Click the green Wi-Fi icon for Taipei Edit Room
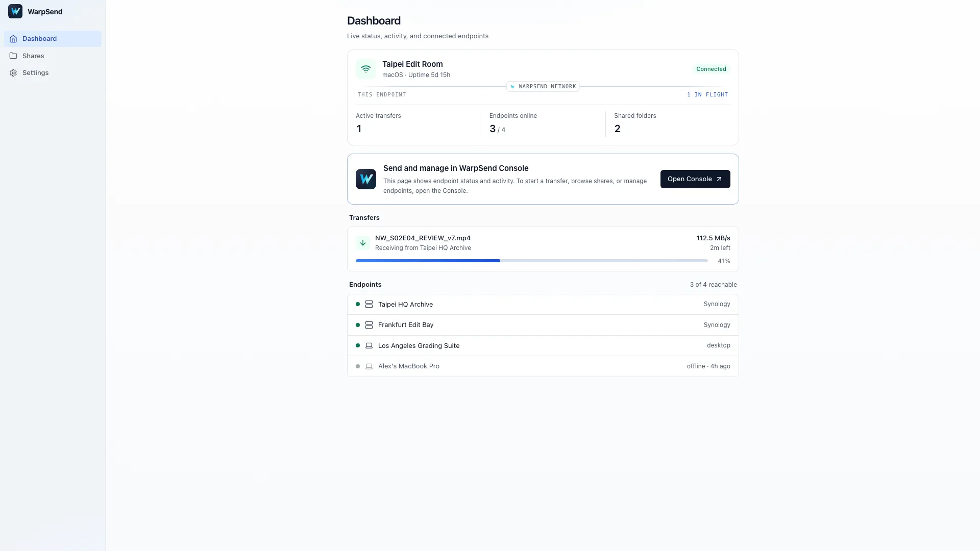Screen dimensions: 980x551 click(x=366, y=69)
